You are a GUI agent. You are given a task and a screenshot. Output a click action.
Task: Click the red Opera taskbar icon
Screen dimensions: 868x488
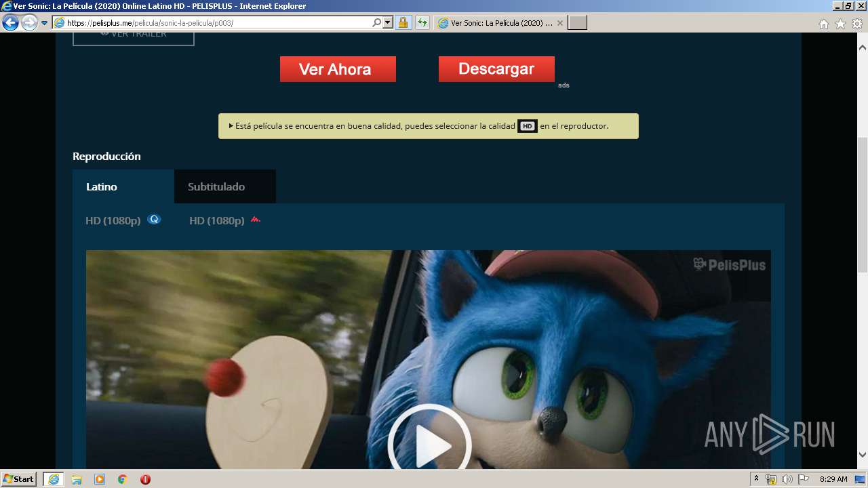pyautogui.click(x=145, y=479)
